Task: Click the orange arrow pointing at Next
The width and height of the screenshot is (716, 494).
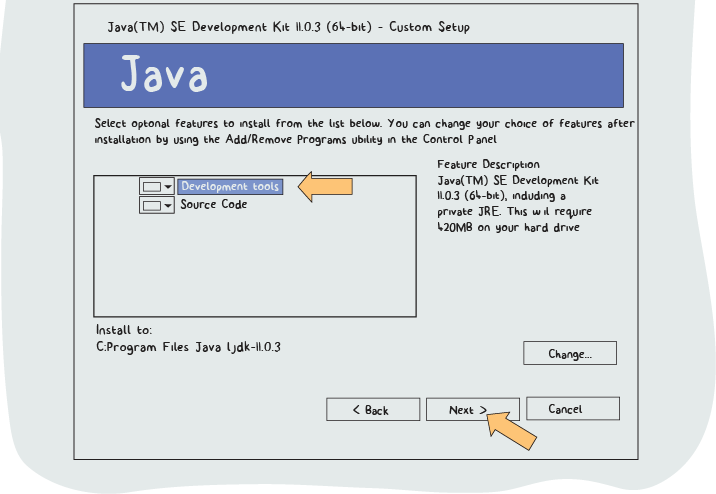Action: [512, 427]
